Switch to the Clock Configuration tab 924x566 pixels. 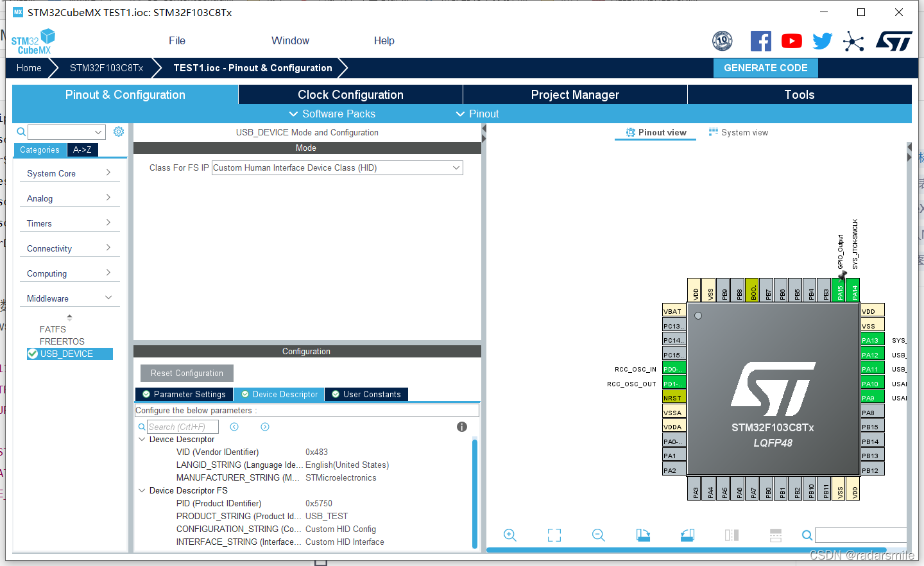350,94
